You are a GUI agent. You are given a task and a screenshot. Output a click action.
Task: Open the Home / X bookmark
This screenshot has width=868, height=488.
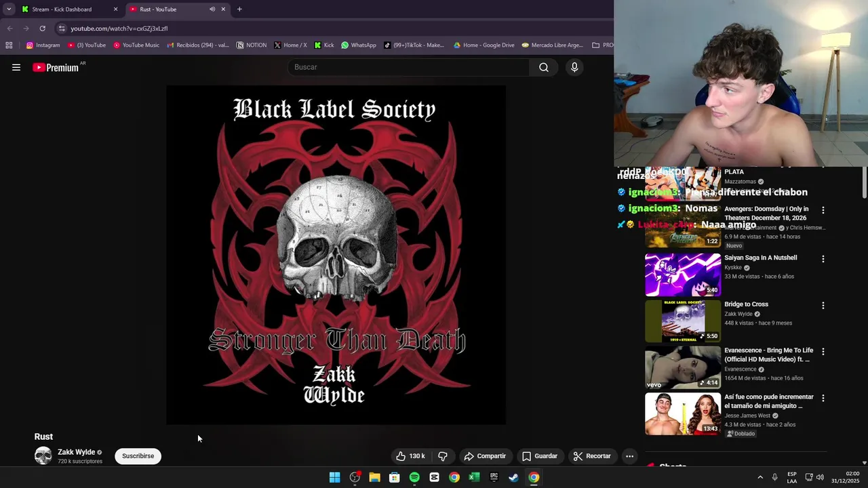tap(290, 45)
